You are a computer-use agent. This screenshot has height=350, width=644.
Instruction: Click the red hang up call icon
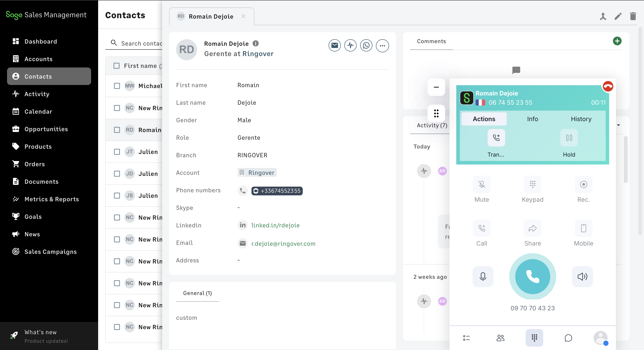(608, 87)
